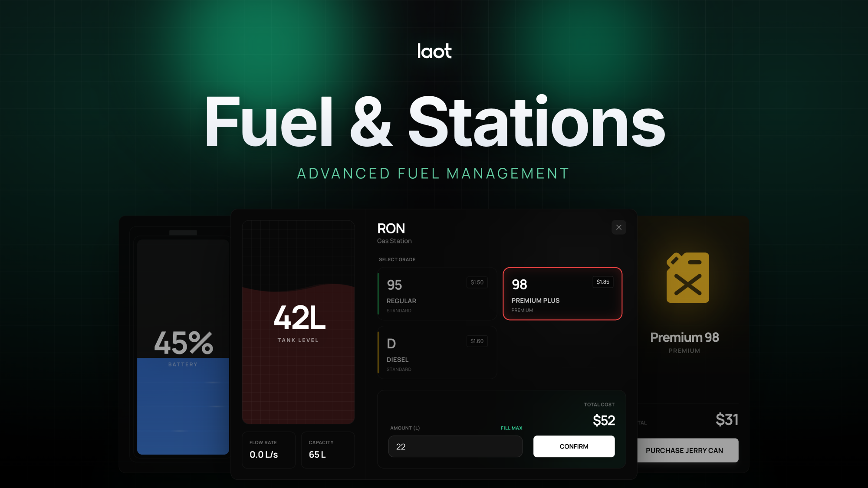Click the $52 total cost amount
Image resolution: width=868 pixels, height=488 pixels.
(x=604, y=420)
